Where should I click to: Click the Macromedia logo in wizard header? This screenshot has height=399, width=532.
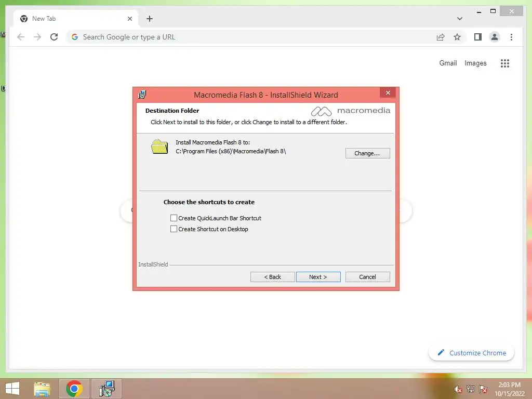tap(351, 111)
